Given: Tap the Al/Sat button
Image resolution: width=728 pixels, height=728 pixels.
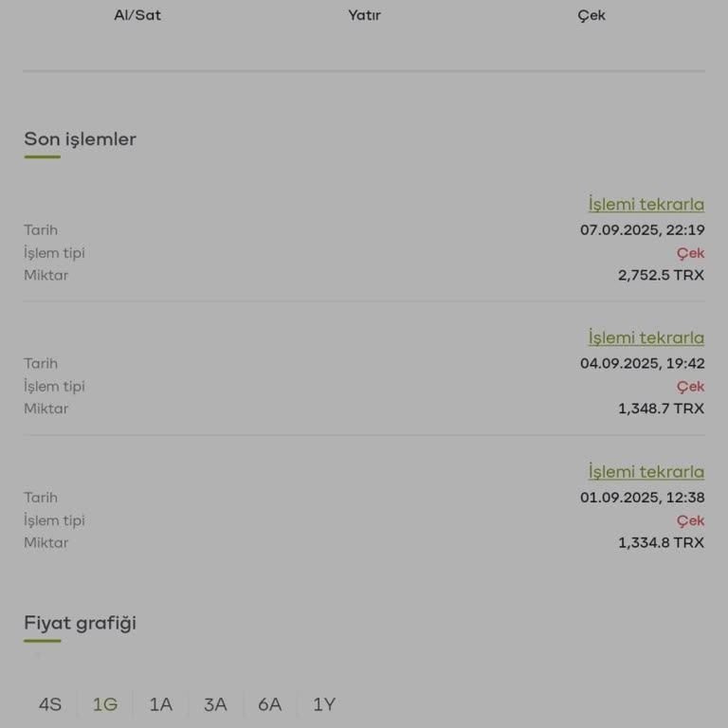Looking at the screenshot, I should 137,15.
